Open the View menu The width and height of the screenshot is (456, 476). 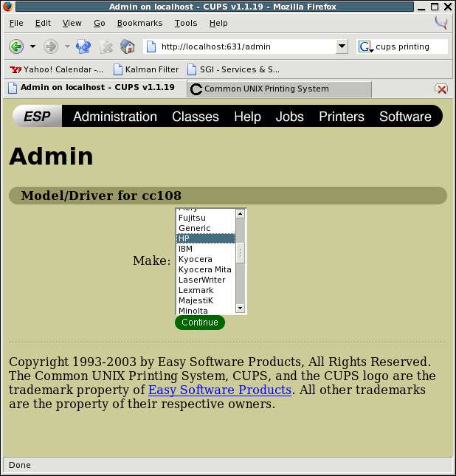[x=72, y=23]
